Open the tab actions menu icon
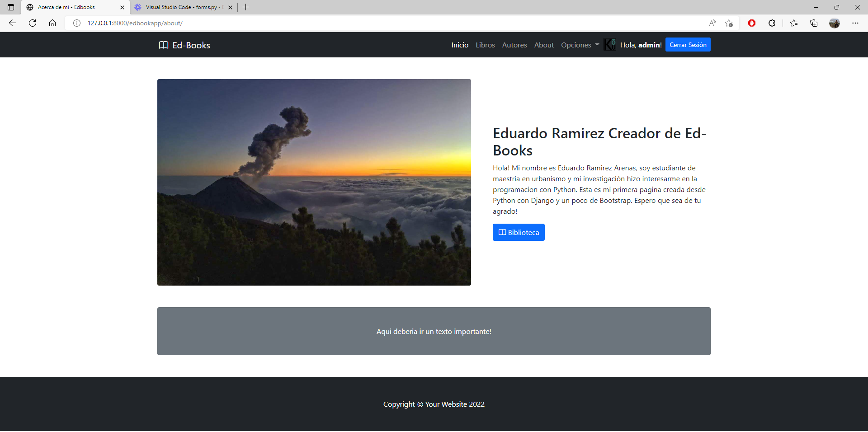The height and width of the screenshot is (432, 868). point(11,7)
